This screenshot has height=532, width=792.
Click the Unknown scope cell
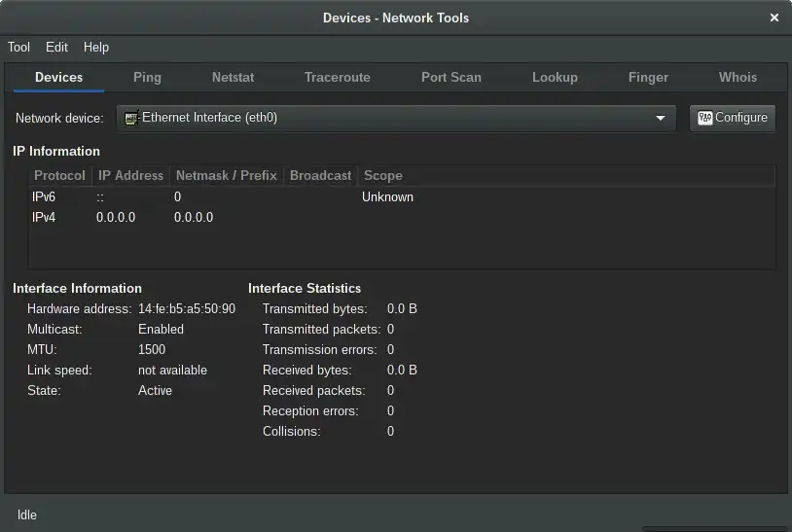point(387,196)
